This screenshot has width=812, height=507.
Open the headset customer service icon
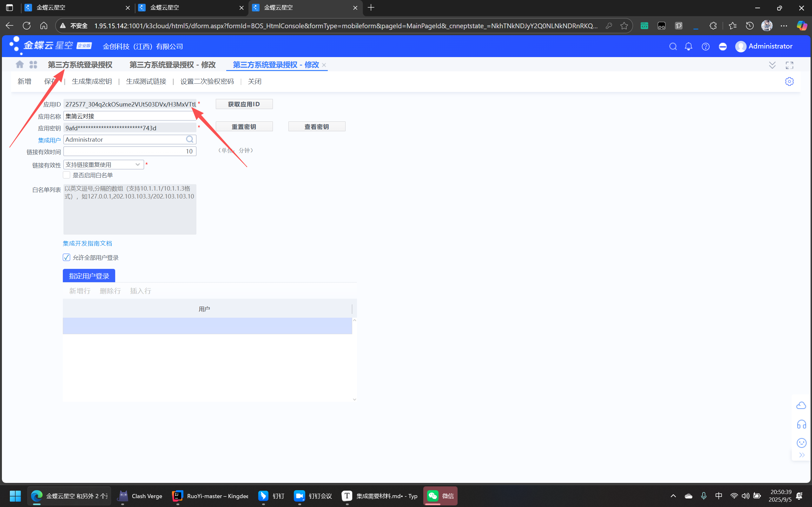tap(801, 425)
